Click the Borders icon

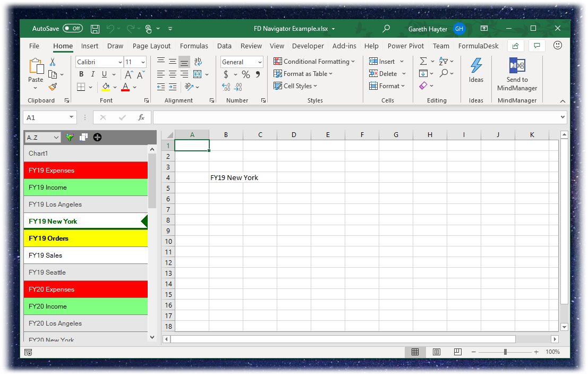coord(81,87)
